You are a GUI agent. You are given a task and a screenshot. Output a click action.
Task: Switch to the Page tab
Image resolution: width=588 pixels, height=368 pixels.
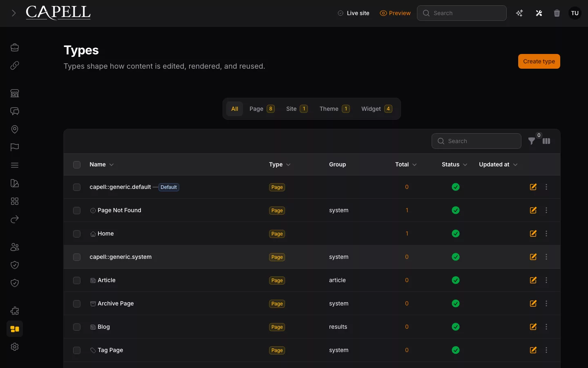point(262,109)
